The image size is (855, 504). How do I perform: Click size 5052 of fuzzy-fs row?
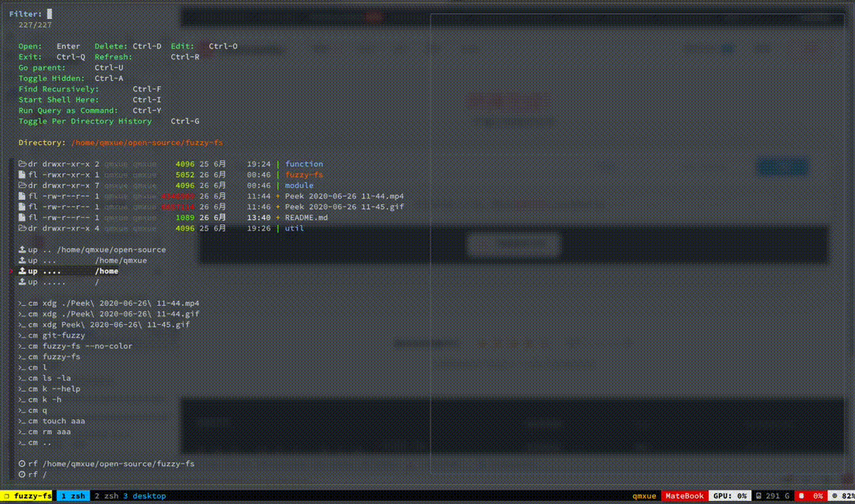pos(185,175)
